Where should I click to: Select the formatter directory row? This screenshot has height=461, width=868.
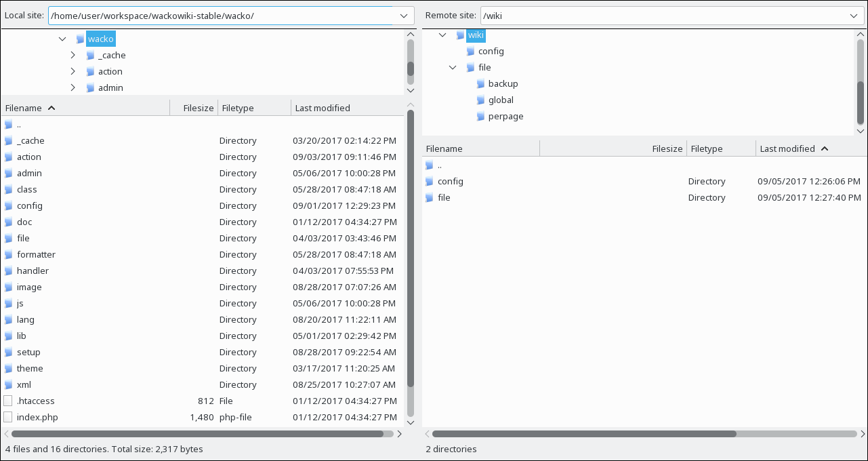36,254
